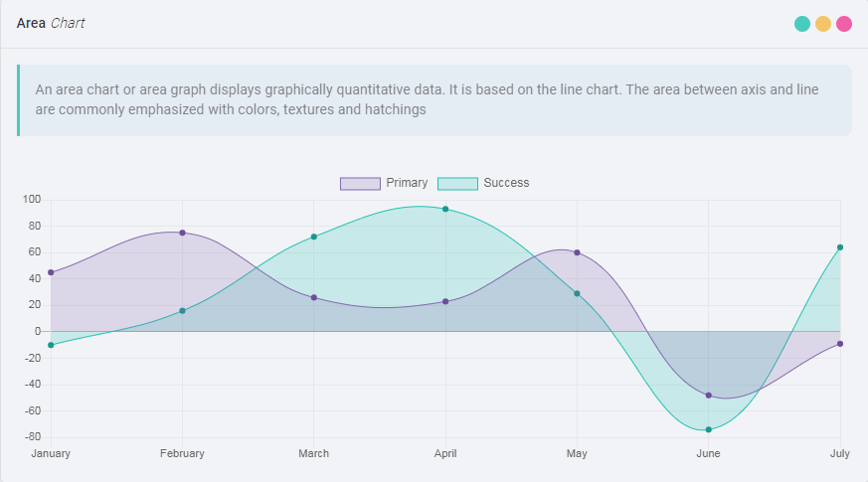This screenshot has height=482, width=868.
Task: Toggle the Primary dataset legend label
Action: point(407,183)
